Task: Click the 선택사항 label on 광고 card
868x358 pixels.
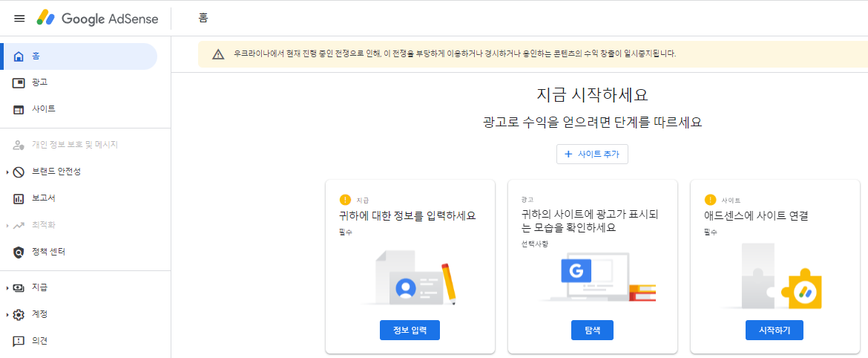Action: point(533,244)
